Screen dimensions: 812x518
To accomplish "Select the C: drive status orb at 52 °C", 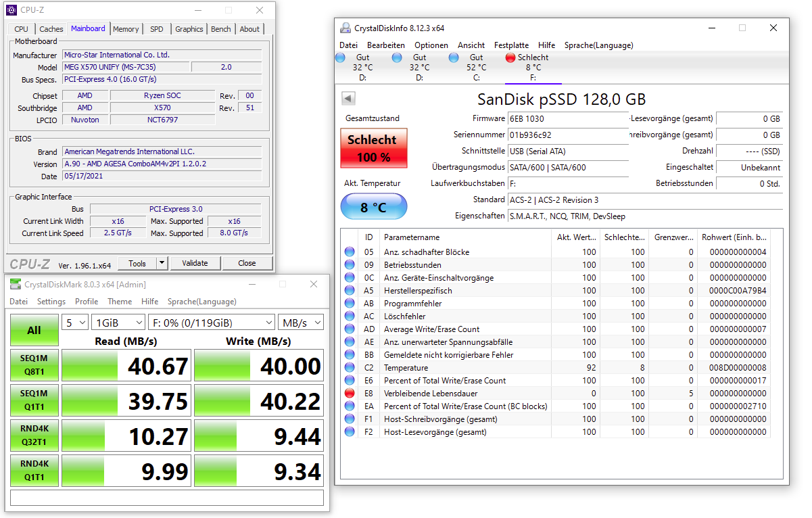I will pyautogui.click(x=454, y=57).
